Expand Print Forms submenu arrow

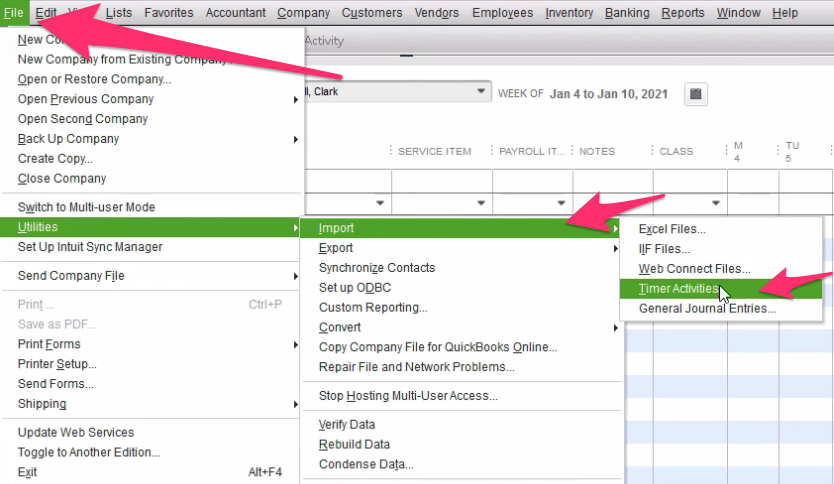pyautogui.click(x=296, y=345)
